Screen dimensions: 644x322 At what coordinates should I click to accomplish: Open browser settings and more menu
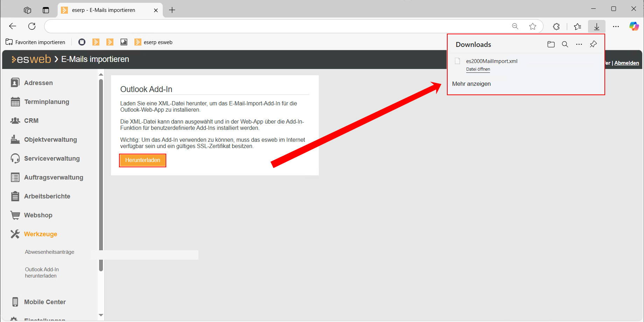(x=616, y=26)
